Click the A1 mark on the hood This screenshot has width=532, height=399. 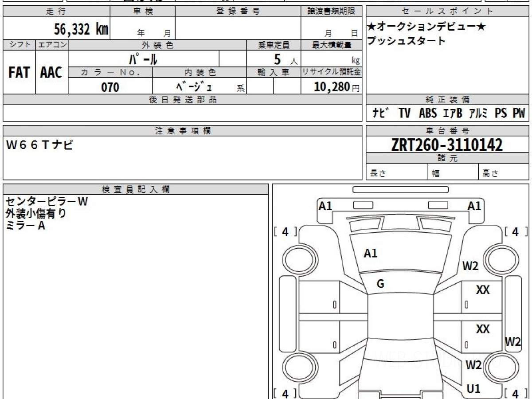coord(371,254)
